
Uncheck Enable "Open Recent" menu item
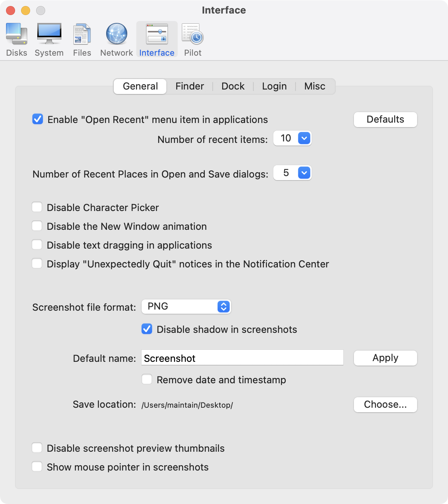[x=38, y=119]
